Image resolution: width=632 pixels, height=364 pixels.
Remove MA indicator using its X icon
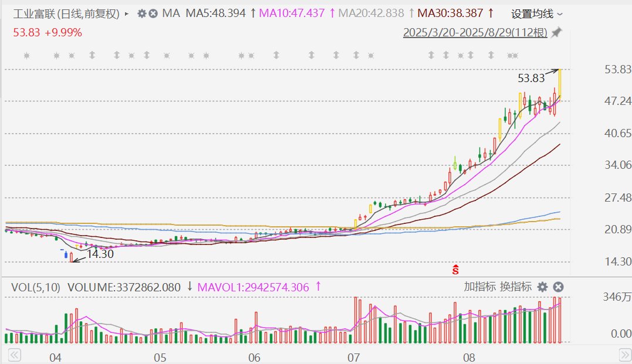(x=153, y=14)
